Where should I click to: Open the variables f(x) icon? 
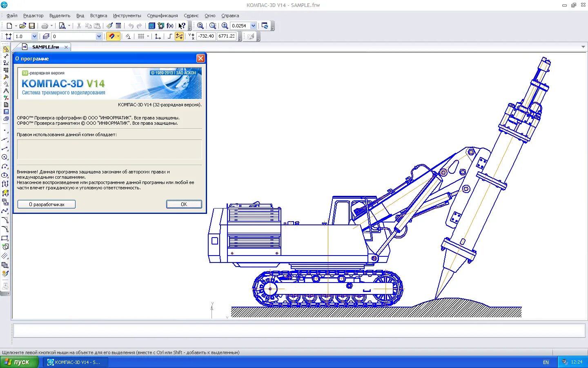(170, 26)
